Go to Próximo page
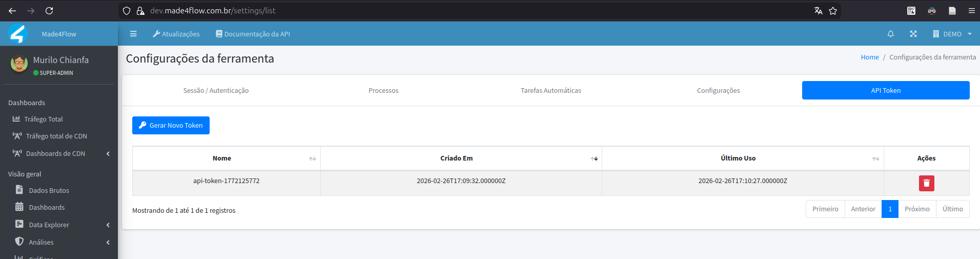The image size is (980, 259). click(x=917, y=209)
